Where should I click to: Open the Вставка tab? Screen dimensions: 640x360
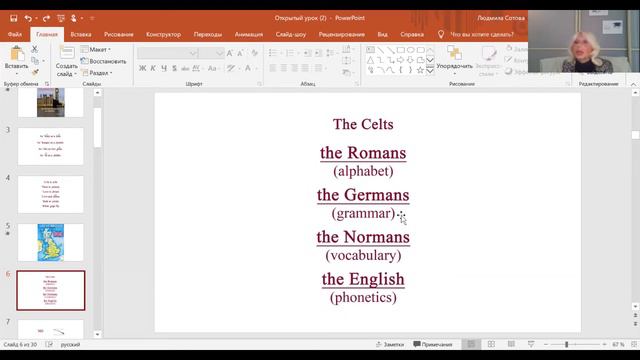click(81, 34)
